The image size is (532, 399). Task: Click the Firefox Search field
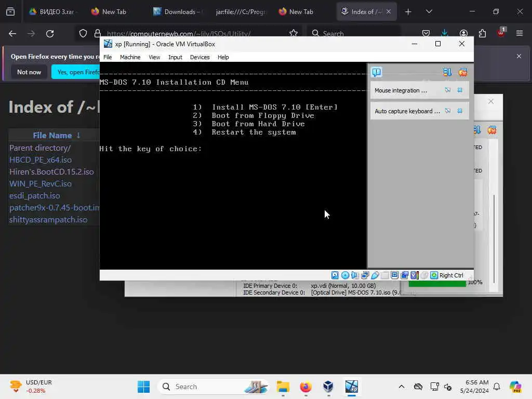(354, 33)
